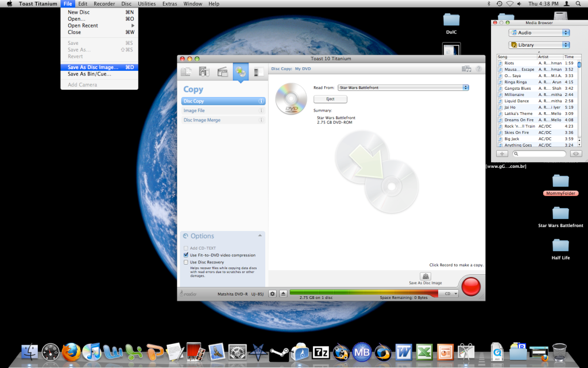The height and width of the screenshot is (368, 588).
Task: Show info for Disc Image Merge entry
Action: click(x=261, y=120)
